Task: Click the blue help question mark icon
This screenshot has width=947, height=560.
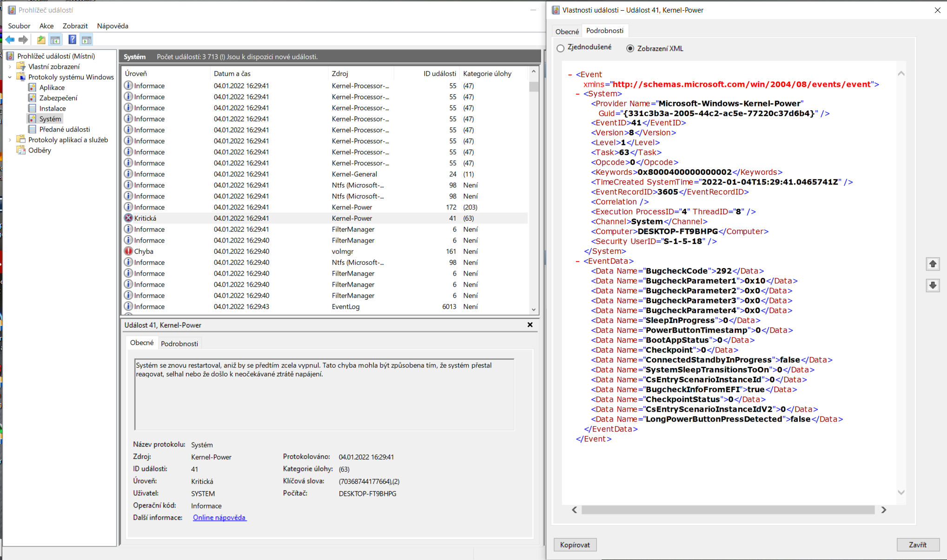Action: click(72, 40)
